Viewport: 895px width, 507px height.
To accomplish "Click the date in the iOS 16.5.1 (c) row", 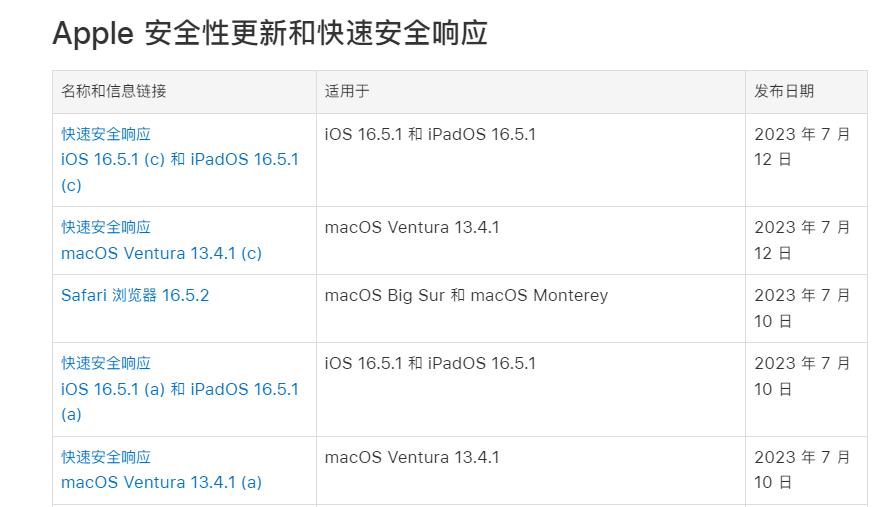I will [802, 146].
